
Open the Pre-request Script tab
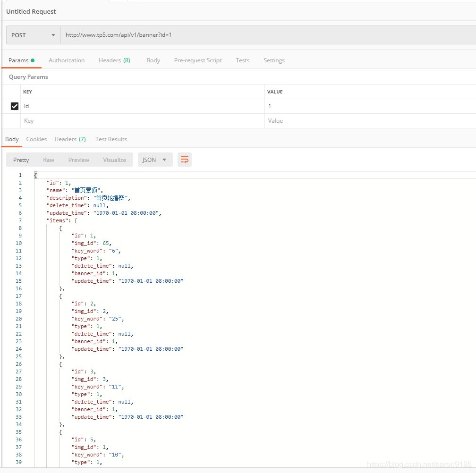click(x=198, y=60)
